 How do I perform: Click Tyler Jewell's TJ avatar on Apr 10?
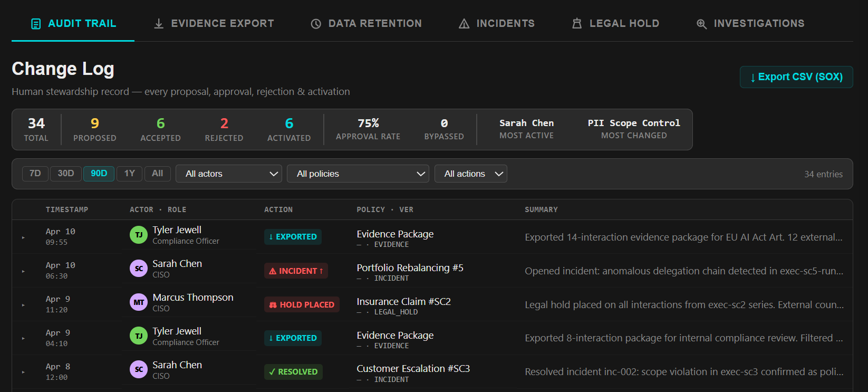[x=139, y=235]
